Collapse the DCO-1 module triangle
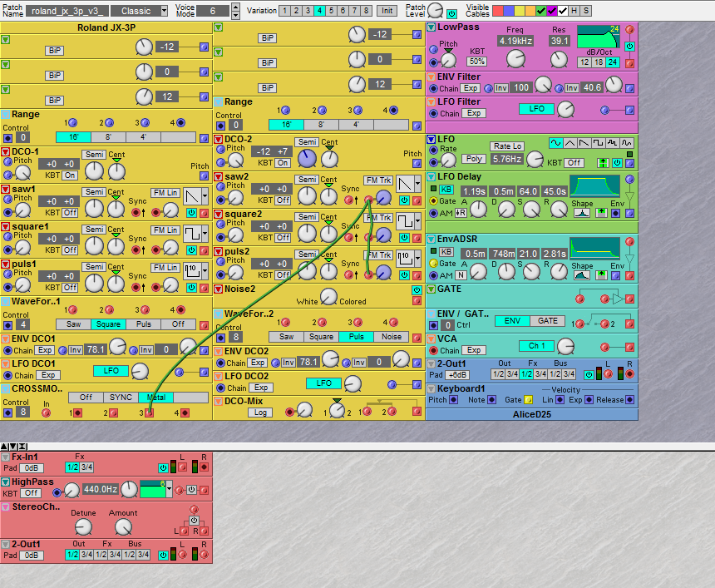715x588 pixels. [x=6, y=152]
